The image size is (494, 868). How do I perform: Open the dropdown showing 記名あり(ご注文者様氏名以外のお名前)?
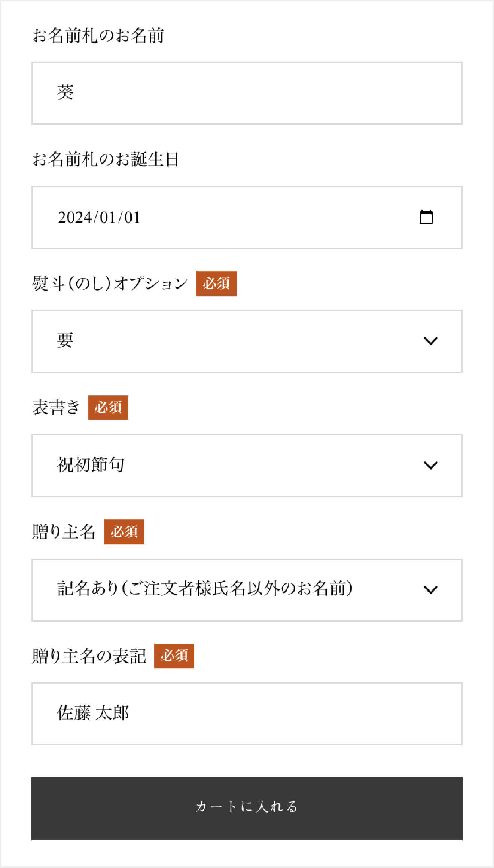click(x=225, y=590)
